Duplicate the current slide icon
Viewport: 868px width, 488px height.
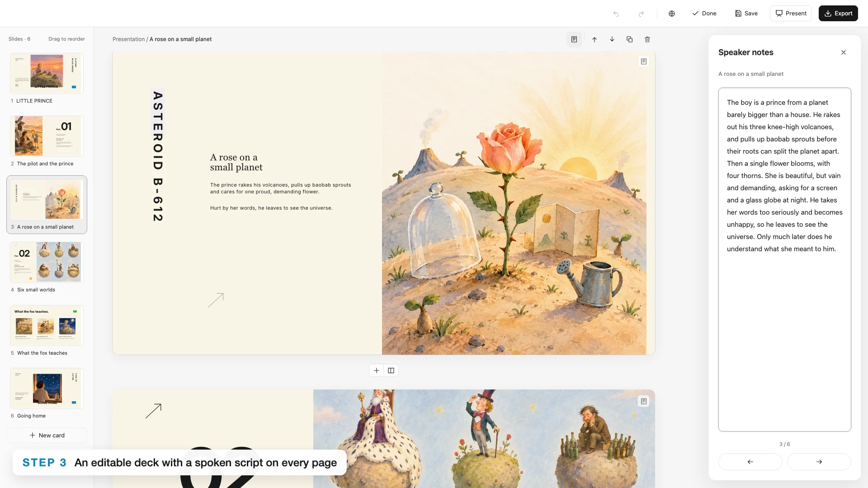[629, 39]
